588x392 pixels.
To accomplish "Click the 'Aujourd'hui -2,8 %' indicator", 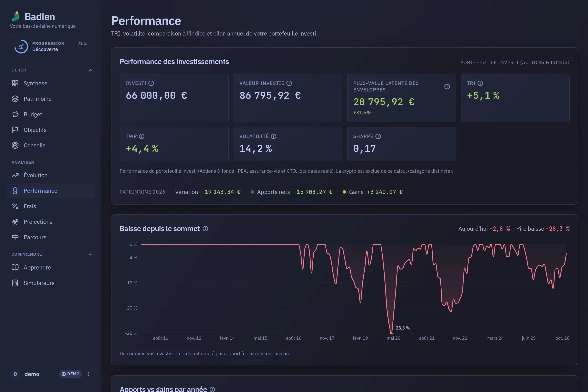I will point(484,229).
